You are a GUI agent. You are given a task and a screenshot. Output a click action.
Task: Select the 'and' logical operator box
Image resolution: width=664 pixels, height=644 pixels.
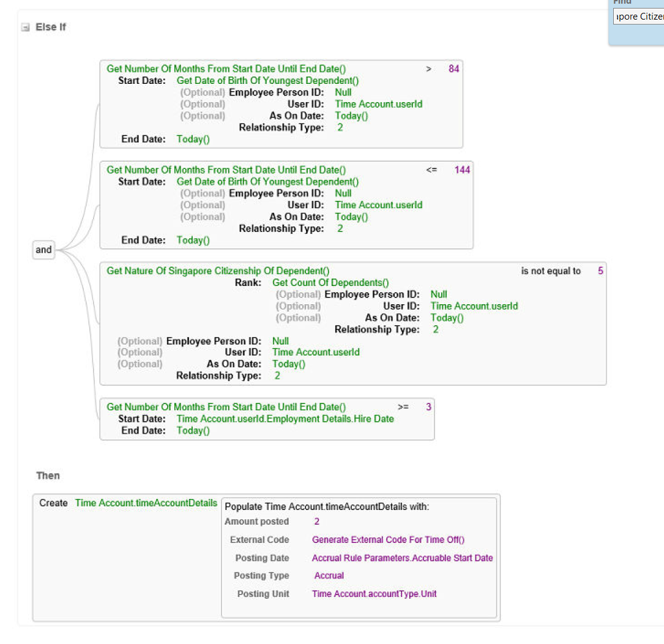coord(43,250)
